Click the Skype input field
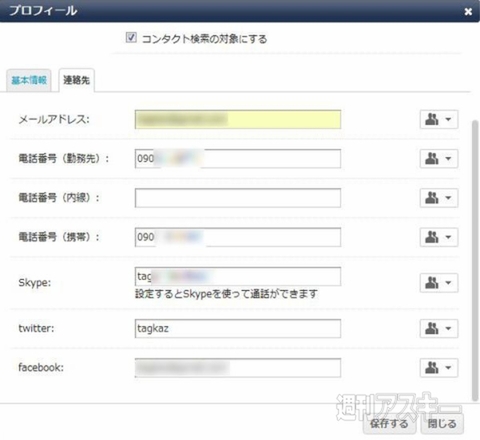 click(238, 276)
